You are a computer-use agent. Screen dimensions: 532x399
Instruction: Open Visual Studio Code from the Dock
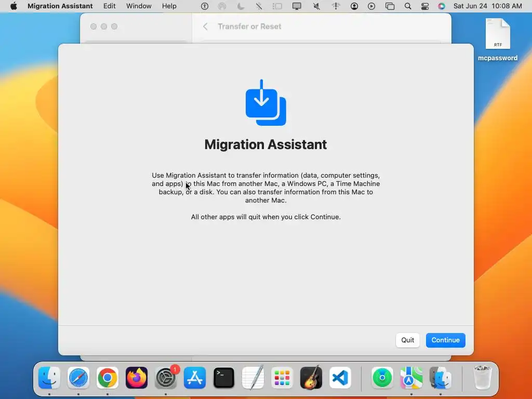[x=340, y=378]
